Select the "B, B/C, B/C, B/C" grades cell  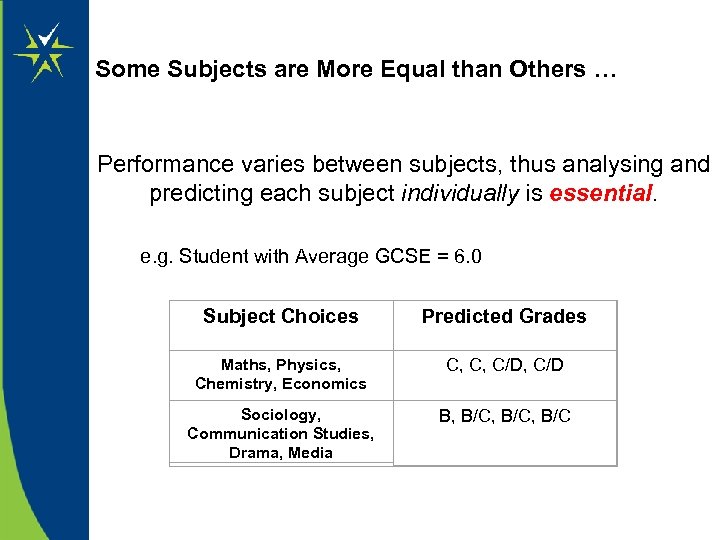(x=504, y=415)
